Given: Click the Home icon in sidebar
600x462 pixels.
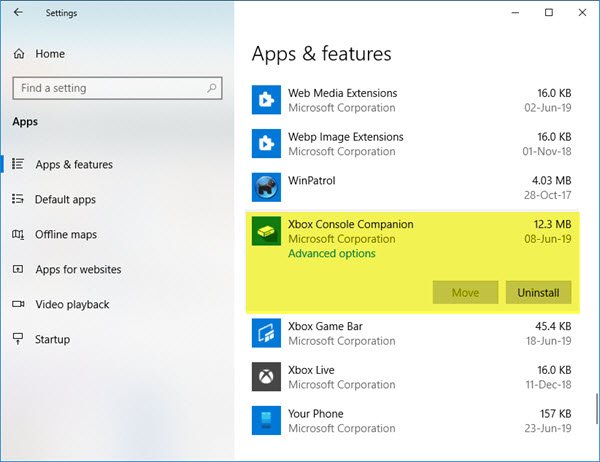Looking at the screenshot, I should [x=19, y=53].
